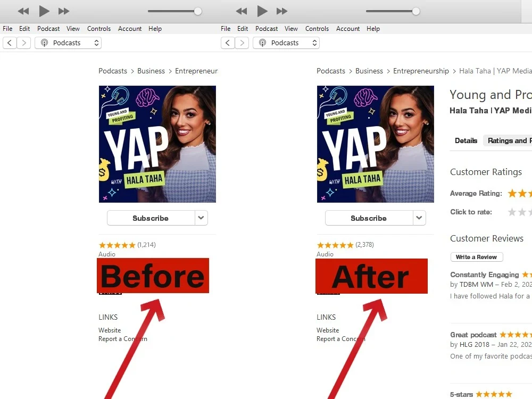Click fast-forward button in right iTunes window

click(282, 11)
